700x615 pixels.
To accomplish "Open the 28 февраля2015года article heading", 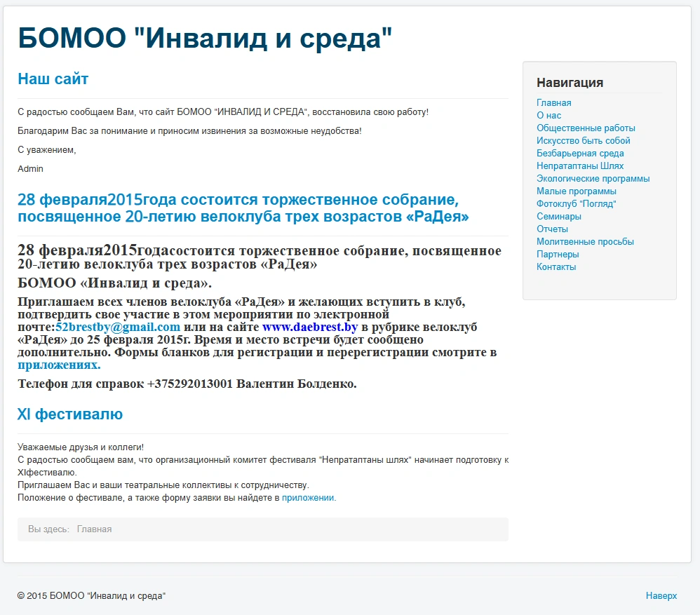I will pos(243,208).
